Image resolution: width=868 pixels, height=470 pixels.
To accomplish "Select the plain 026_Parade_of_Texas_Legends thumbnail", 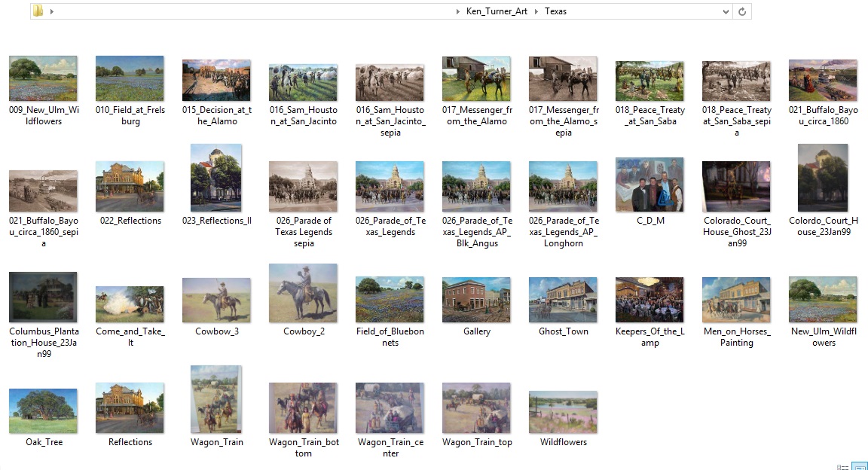I will [x=390, y=187].
